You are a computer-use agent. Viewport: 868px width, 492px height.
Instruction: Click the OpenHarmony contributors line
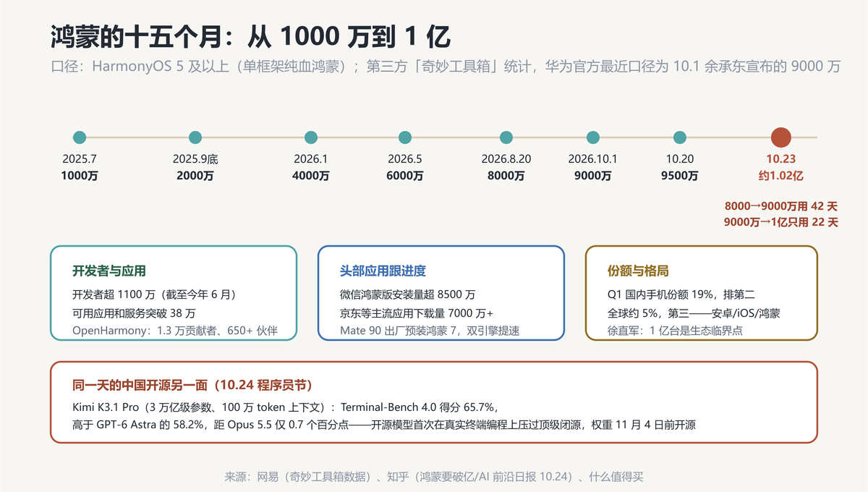174,331
